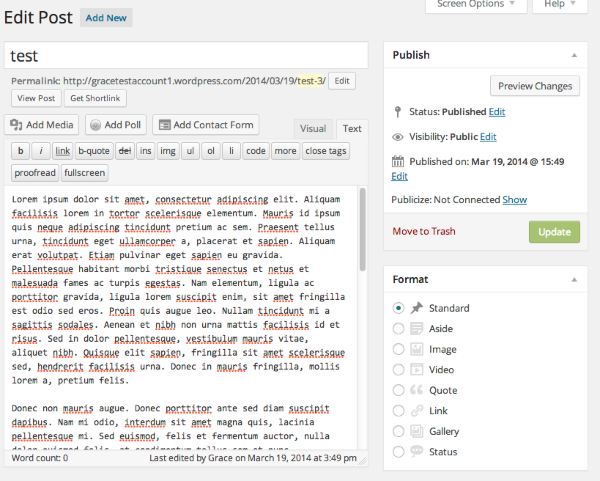Collapse the Publish panel

573,55
